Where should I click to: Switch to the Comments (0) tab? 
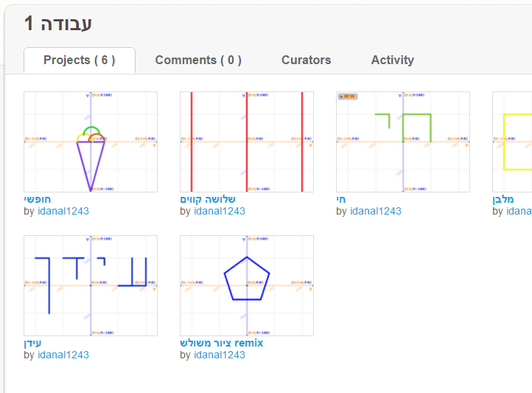click(x=198, y=60)
